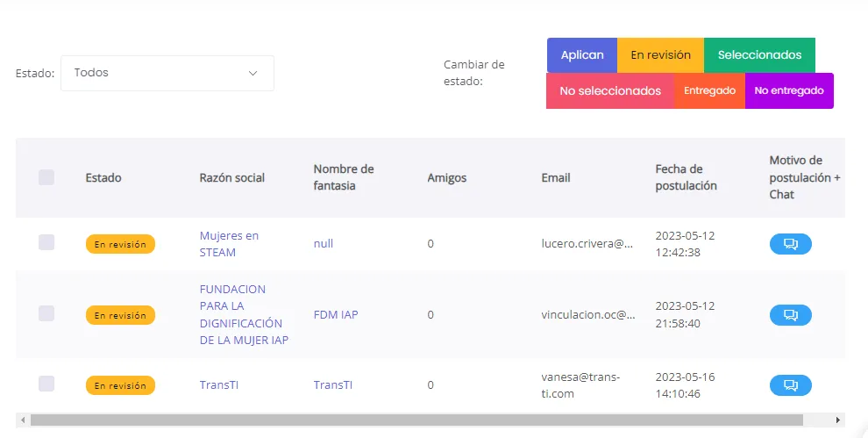Check the Mujeres en STEAM row checkbox
This screenshot has height=438, width=868.
[46, 243]
